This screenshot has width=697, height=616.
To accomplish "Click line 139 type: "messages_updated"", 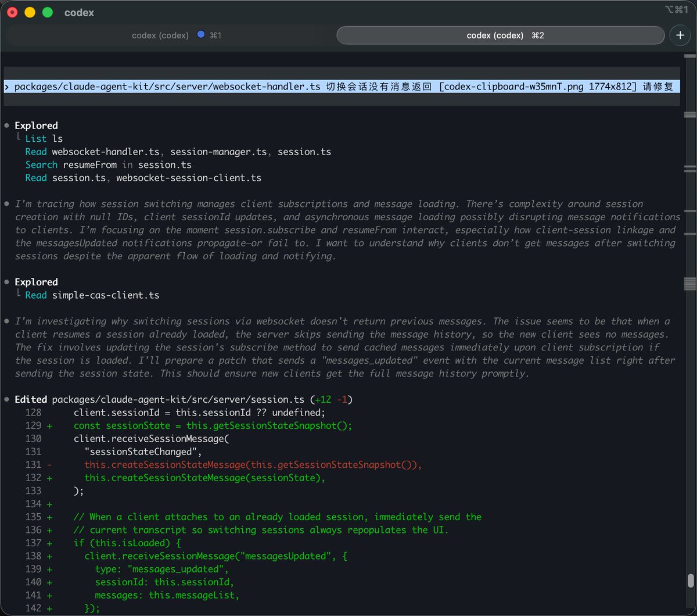I will pos(161,569).
